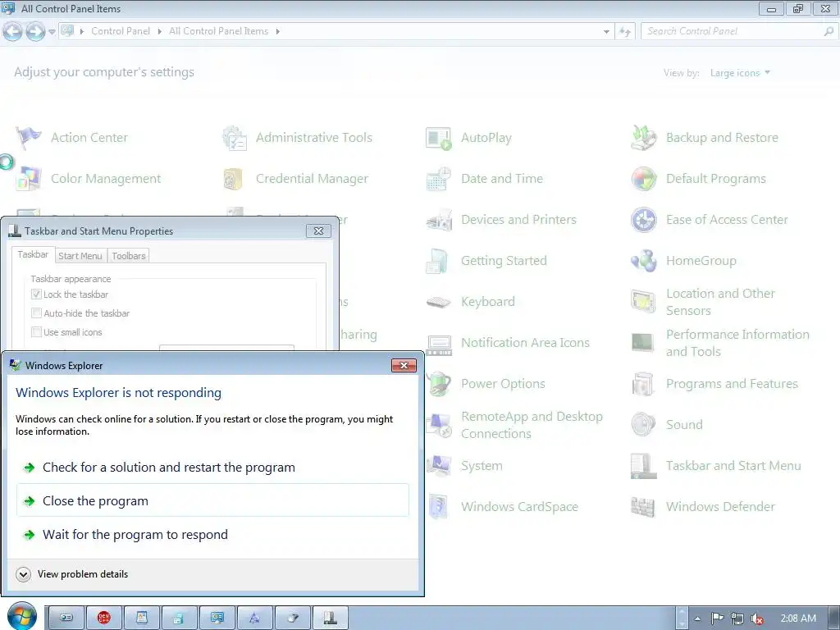Viewport: 840px width, 630px height.
Task: Open the Notification Area Icons icon
Action: (x=440, y=344)
